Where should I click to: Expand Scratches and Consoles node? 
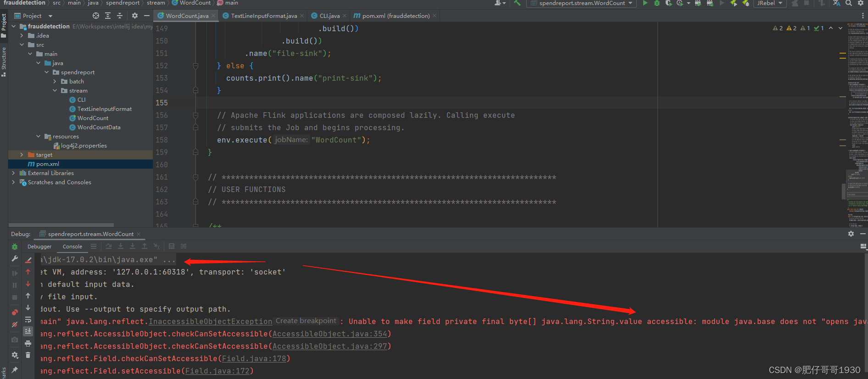pos(13,182)
